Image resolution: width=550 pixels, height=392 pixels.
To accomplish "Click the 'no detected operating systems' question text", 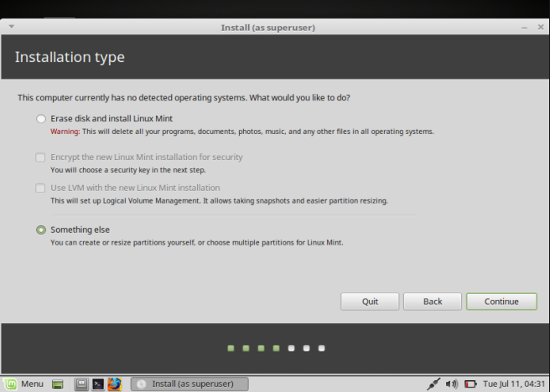I will [184, 97].
